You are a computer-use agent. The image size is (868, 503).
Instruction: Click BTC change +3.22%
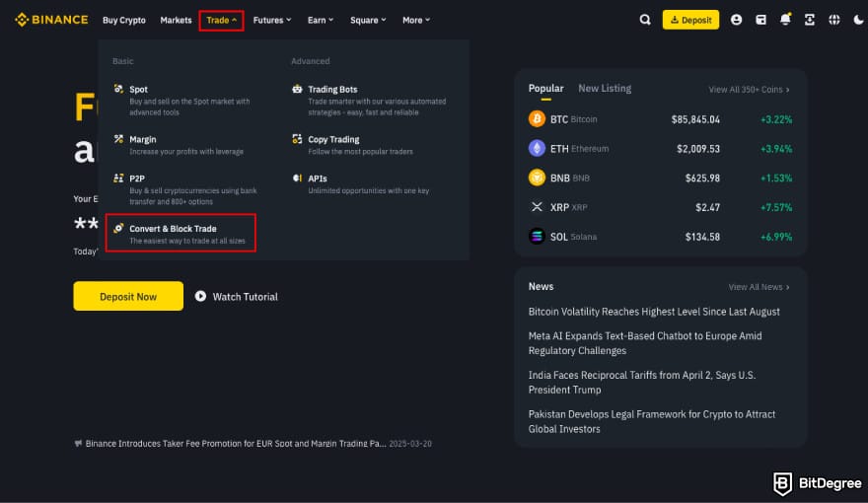click(776, 119)
